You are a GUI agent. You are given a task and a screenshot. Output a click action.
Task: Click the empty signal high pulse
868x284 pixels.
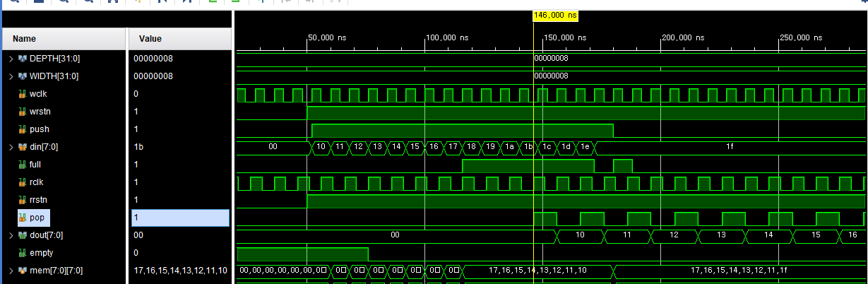[302, 253]
